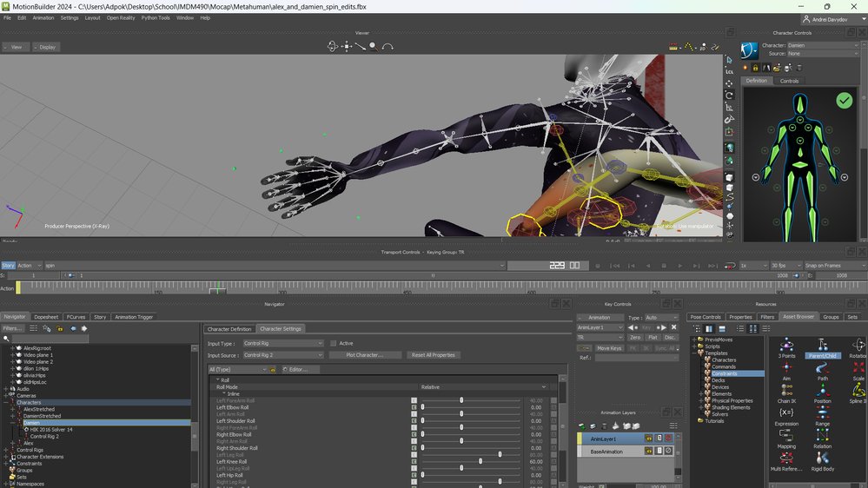This screenshot has height=488, width=868.
Task: Choose the arrow Select tool in viewer toolbar
Action: pos(730,60)
